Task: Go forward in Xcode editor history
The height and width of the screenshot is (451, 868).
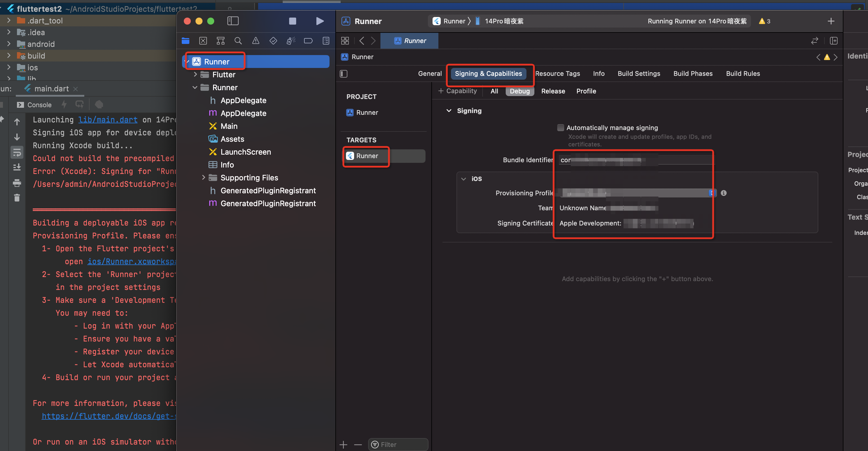Action: click(373, 41)
